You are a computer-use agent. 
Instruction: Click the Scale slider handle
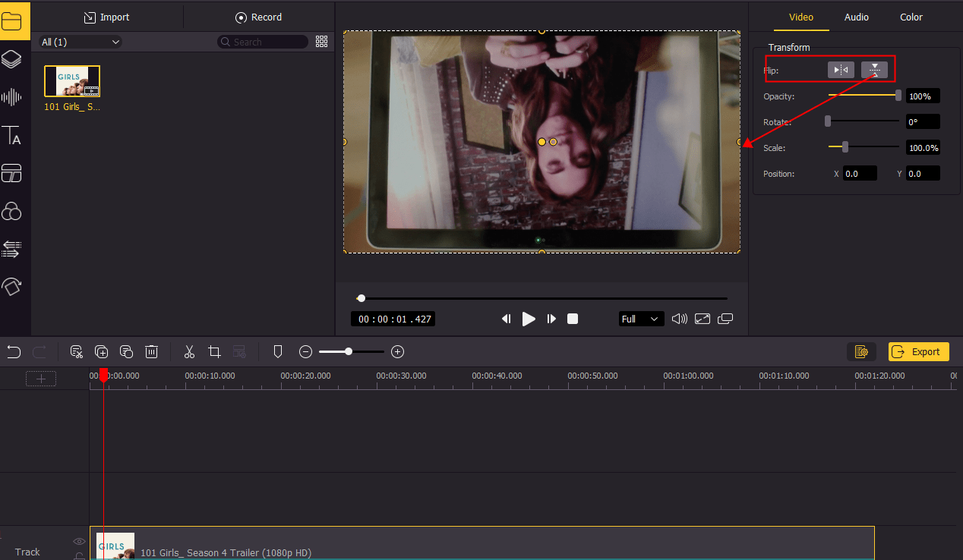pos(845,146)
